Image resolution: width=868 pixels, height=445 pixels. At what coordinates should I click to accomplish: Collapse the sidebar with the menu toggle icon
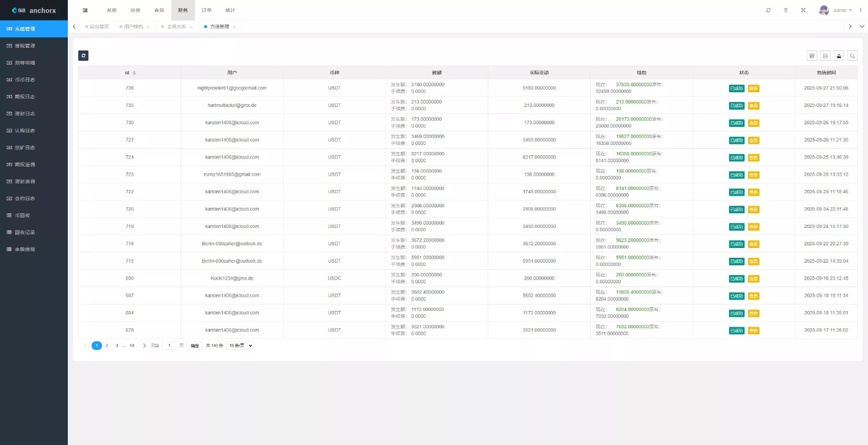pyautogui.click(x=85, y=10)
